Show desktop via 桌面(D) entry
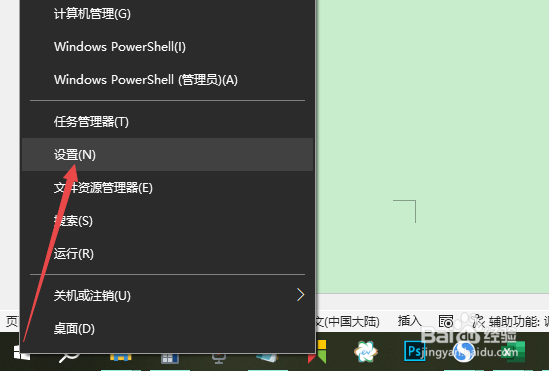Image resolution: width=549 pixels, height=371 pixels. (167, 329)
